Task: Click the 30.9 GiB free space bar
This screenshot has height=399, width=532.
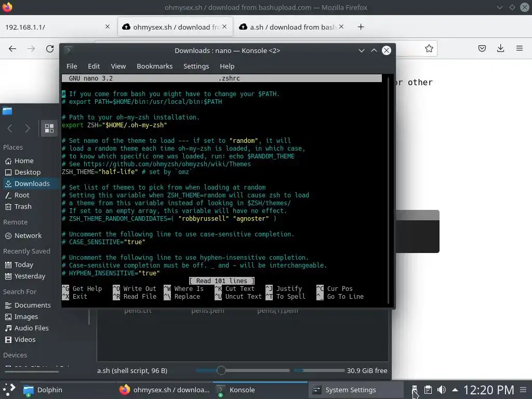Action: coord(319,370)
